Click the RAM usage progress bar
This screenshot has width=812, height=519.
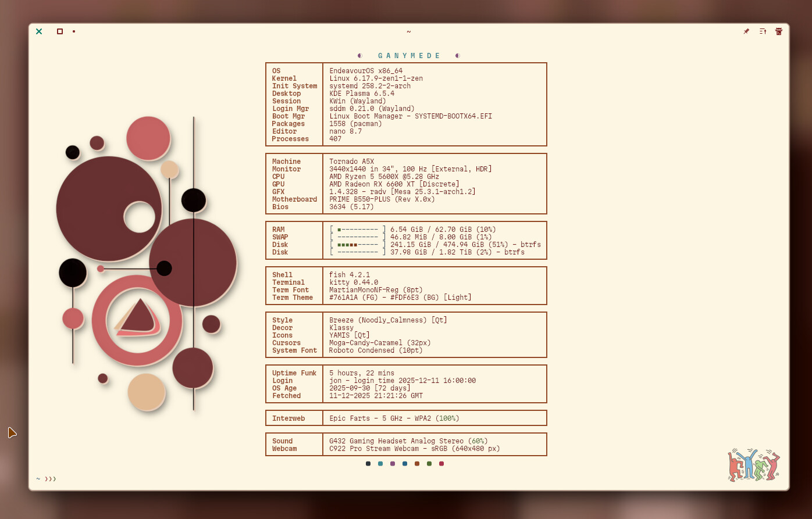coord(358,230)
